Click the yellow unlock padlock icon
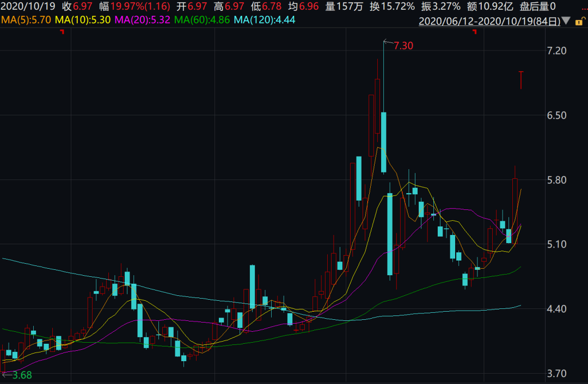Image resolution: width=588 pixels, height=384 pixels. [x=579, y=21]
